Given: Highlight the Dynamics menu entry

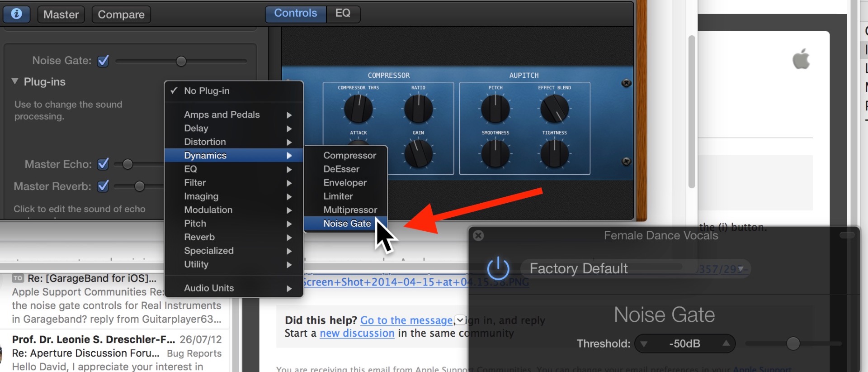Looking at the screenshot, I should coord(234,155).
